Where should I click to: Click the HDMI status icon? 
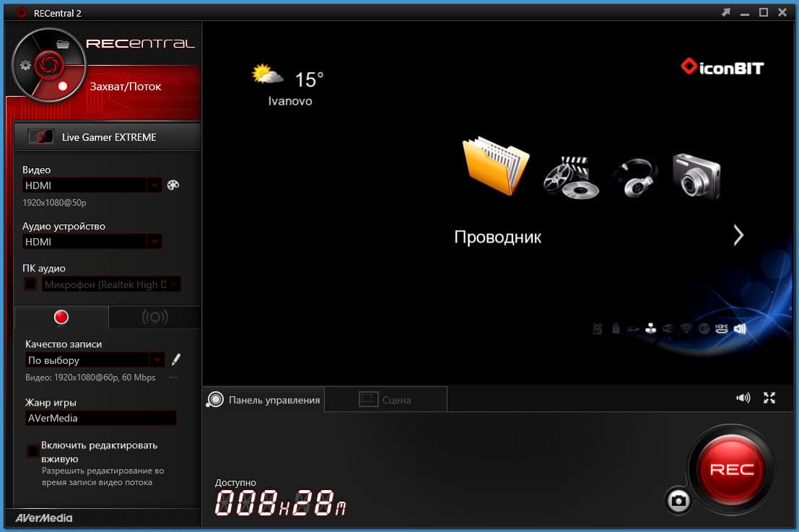click(721, 328)
